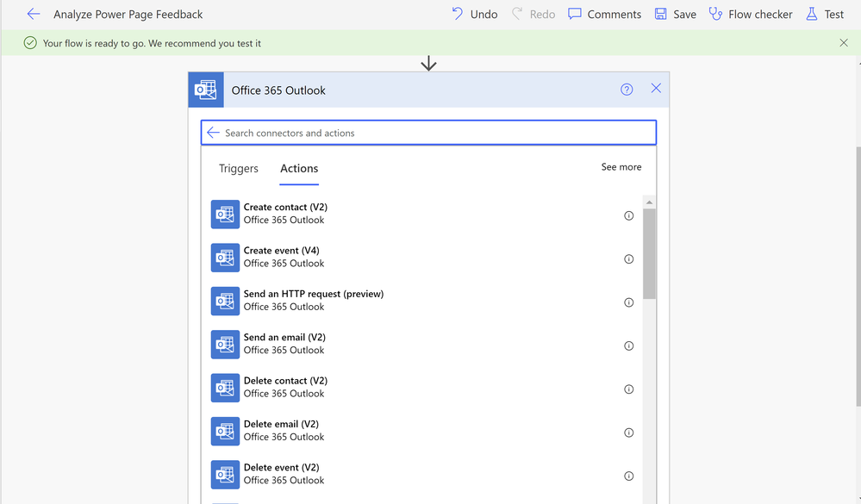Screen dimensions: 861x504
Task: Click the actions list scrollbar thumb
Action: (649, 253)
